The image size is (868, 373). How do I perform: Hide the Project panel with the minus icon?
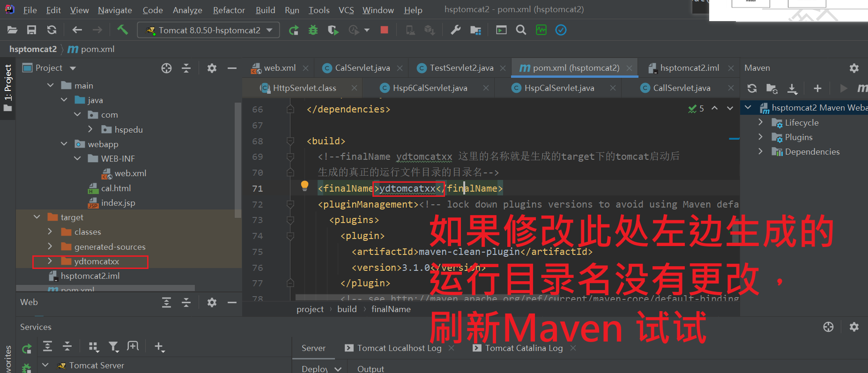pos(232,68)
